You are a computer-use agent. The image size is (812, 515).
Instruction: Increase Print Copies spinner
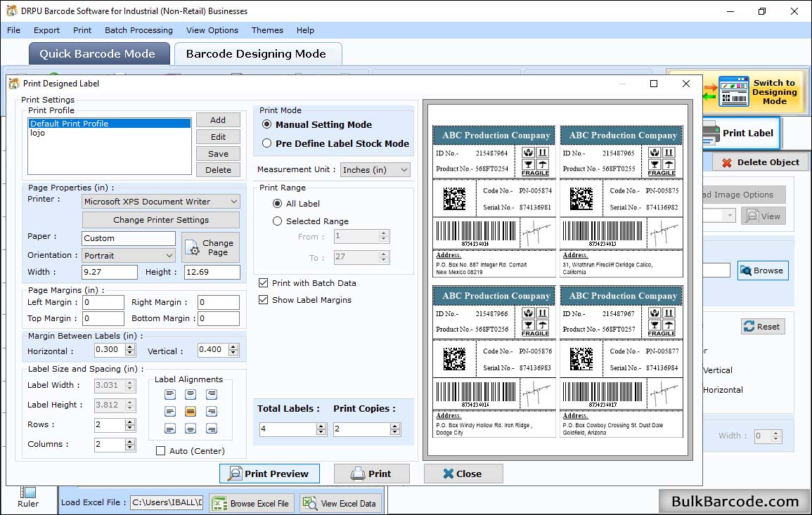click(395, 426)
